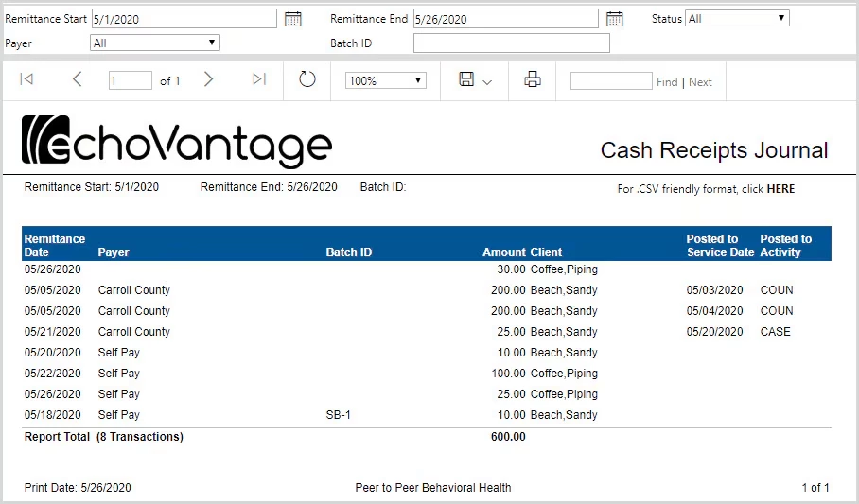Image resolution: width=859 pixels, height=504 pixels.
Task: Click the Next search link
Action: [x=700, y=82]
